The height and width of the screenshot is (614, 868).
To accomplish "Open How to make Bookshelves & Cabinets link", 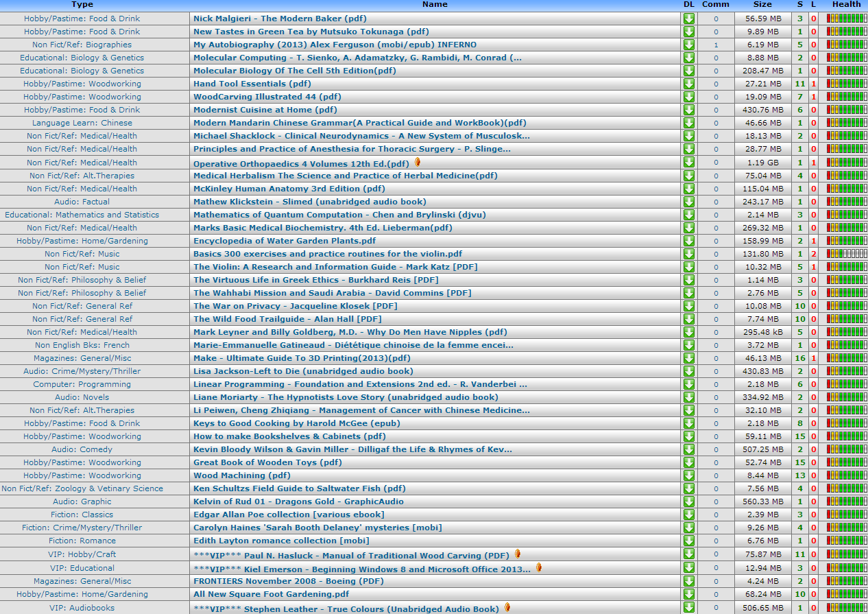I will pyautogui.click(x=289, y=436).
